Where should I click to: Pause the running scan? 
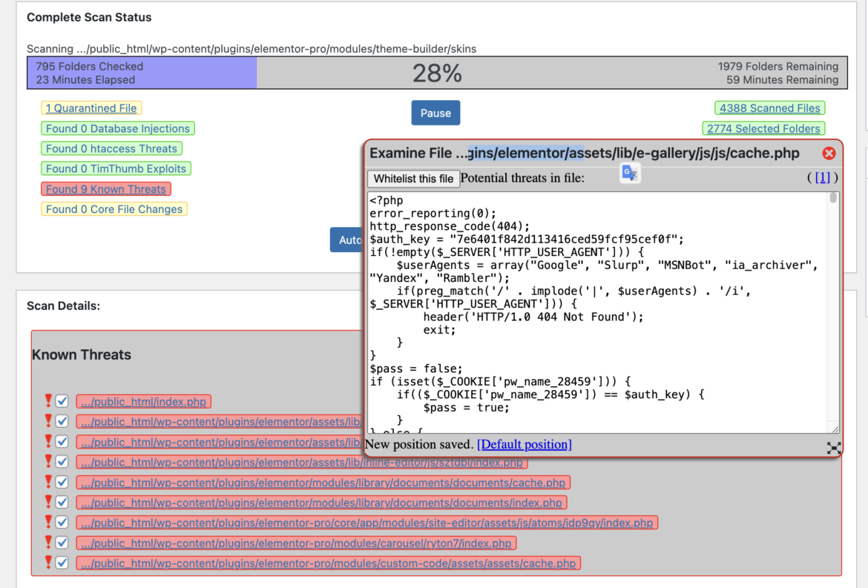pos(435,113)
